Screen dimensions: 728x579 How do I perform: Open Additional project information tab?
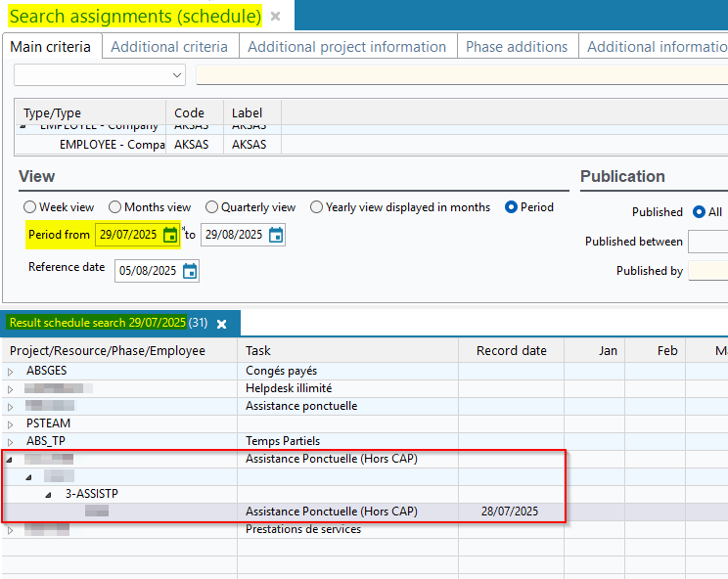pyautogui.click(x=346, y=47)
